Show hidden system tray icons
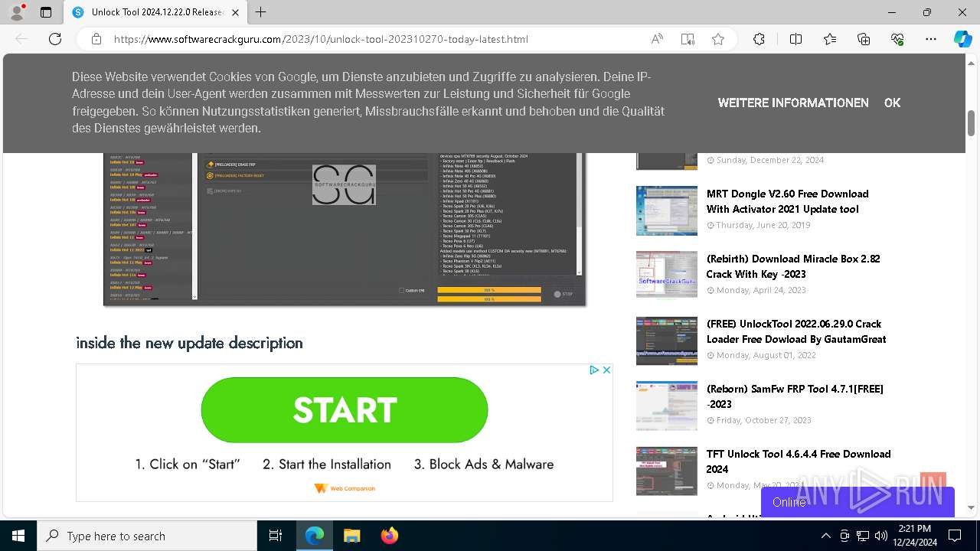Viewport: 980px width, 551px height. coord(825,536)
